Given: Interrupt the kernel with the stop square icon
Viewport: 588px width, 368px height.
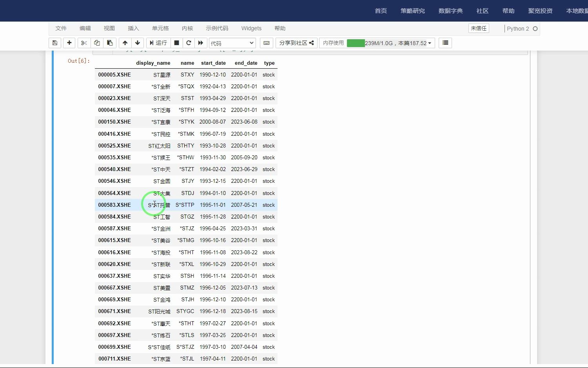Looking at the screenshot, I should tap(176, 43).
